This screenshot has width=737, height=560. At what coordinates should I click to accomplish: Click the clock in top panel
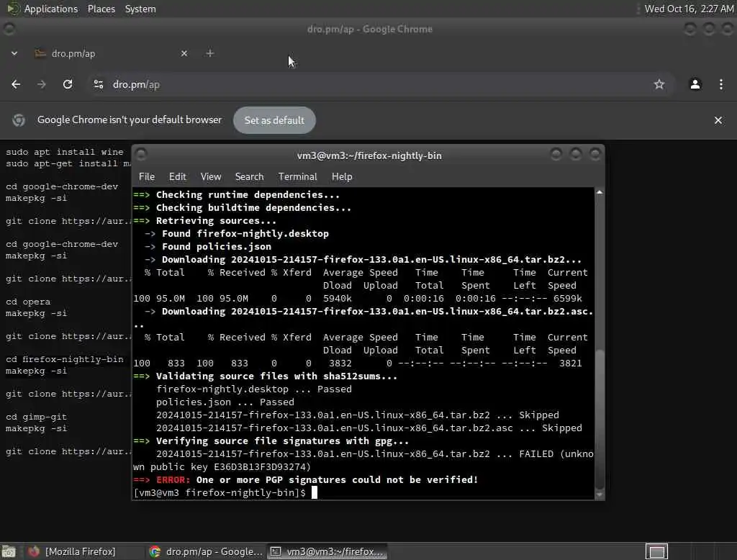689,9
